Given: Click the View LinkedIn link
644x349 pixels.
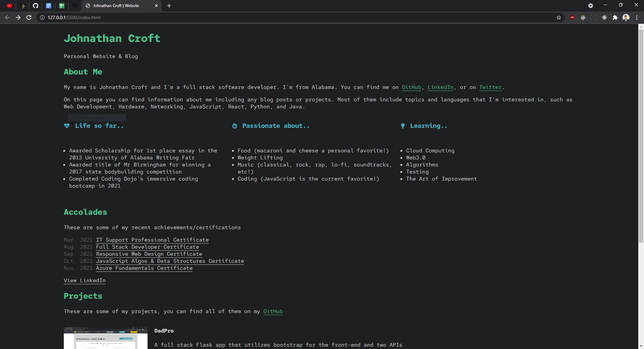Looking at the screenshot, I should (x=85, y=281).
